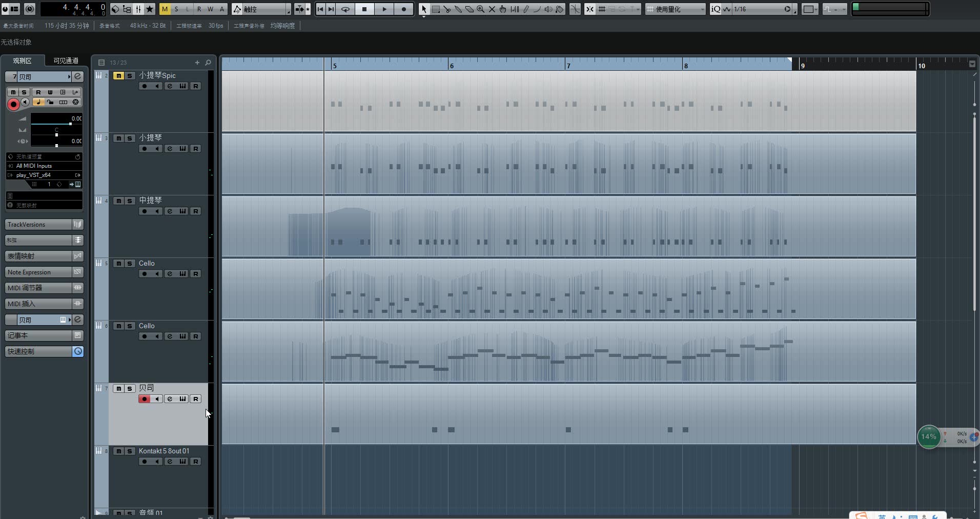This screenshot has height=519, width=980.
Task: Select the Play speaker tool
Action: (x=548, y=9)
